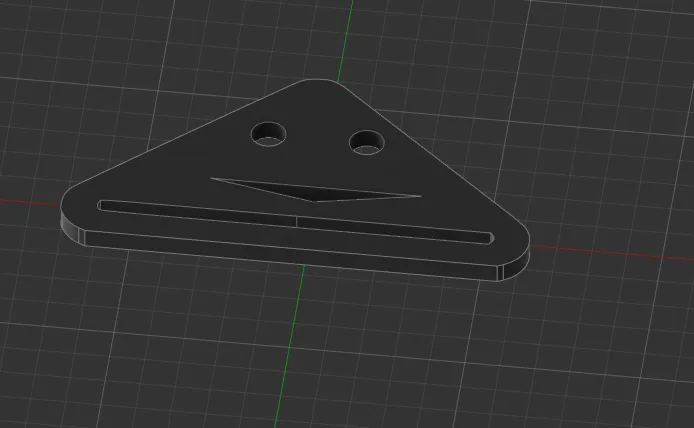Select the chevron-shaped triangular cutout
This screenshot has width=694, height=428.
[x=315, y=190]
